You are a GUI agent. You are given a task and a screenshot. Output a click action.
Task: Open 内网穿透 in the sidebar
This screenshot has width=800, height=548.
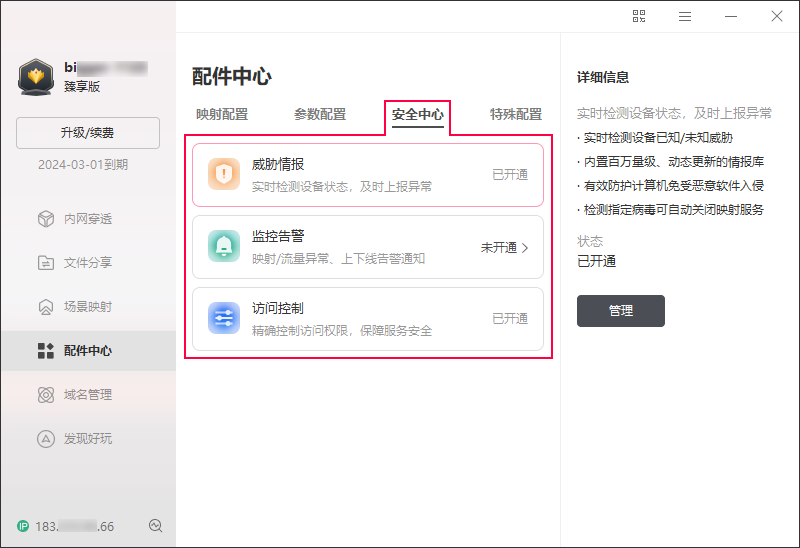pos(88,218)
